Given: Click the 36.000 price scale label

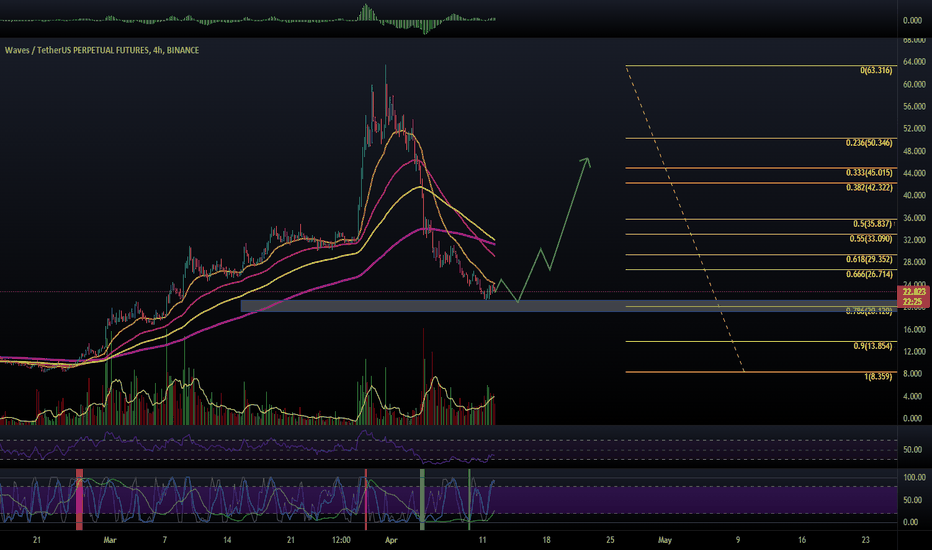Looking at the screenshot, I should pos(914,218).
